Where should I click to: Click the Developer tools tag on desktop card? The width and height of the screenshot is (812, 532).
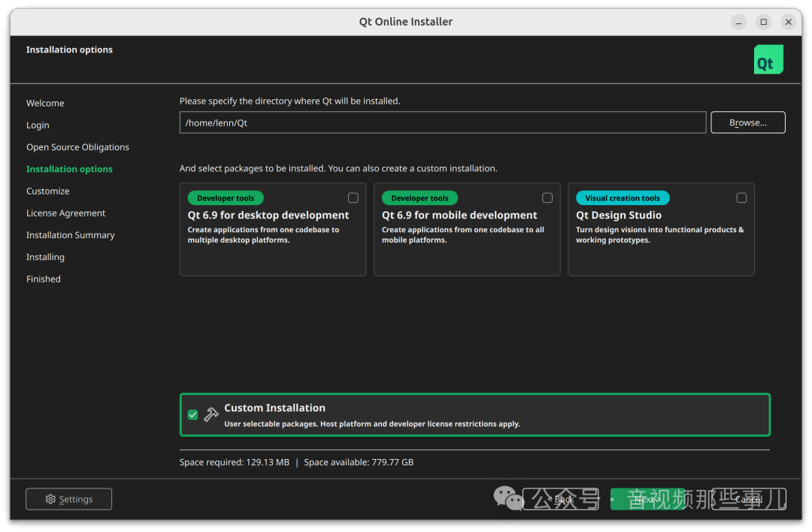coord(226,198)
